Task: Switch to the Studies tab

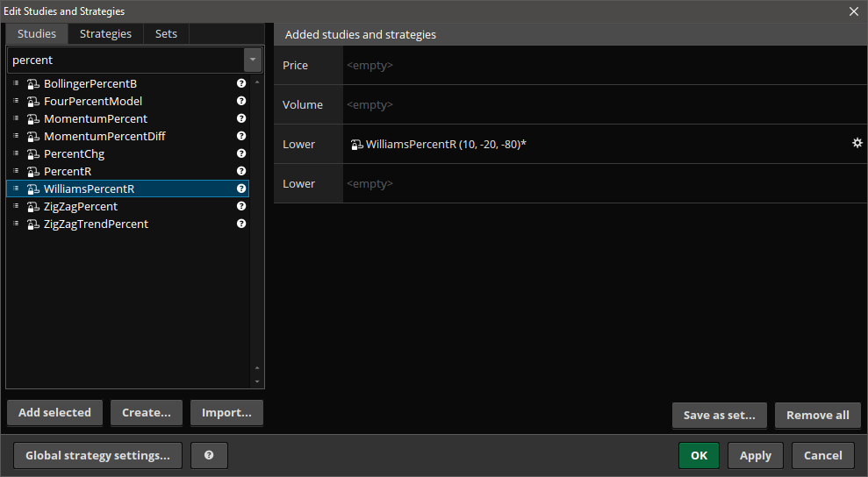Action: pyautogui.click(x=37, y=33)
